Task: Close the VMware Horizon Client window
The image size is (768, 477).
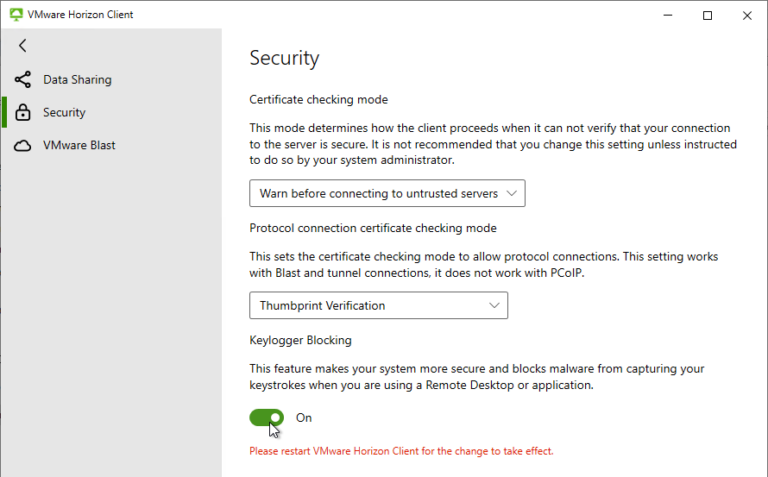Action: point(746,15)
